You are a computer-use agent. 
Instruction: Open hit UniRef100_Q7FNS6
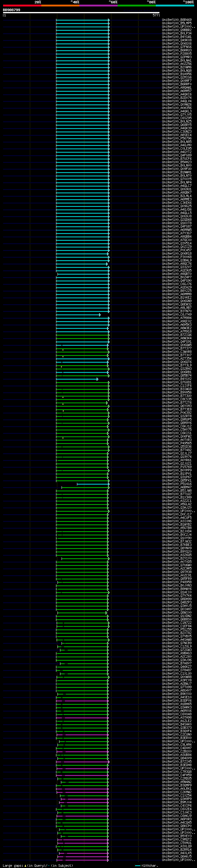(x=177, y=47)
